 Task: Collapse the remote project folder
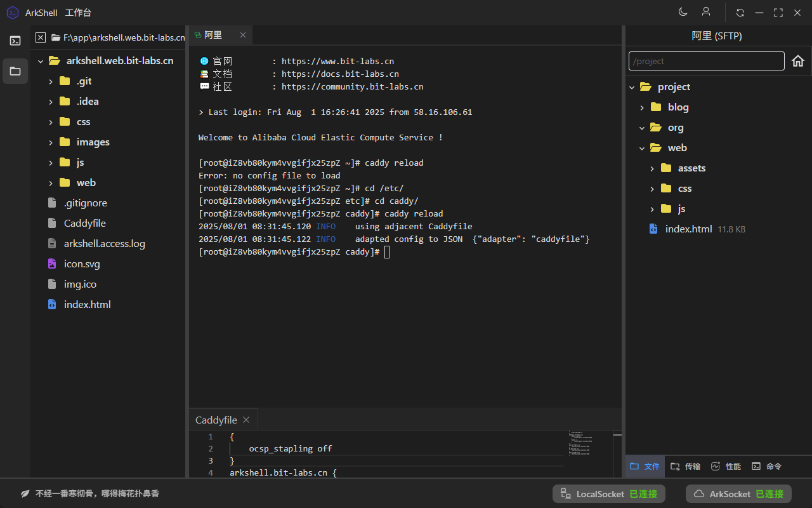(x=632, y=87)
